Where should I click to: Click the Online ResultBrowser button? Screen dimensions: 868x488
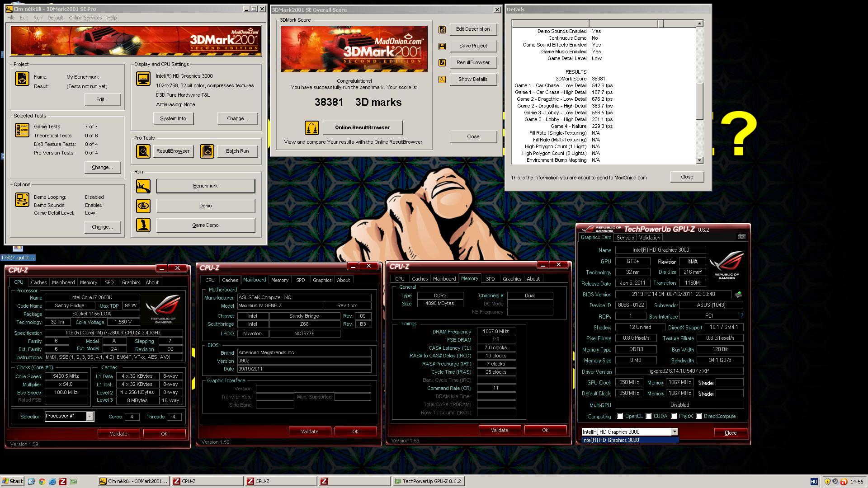362,128
